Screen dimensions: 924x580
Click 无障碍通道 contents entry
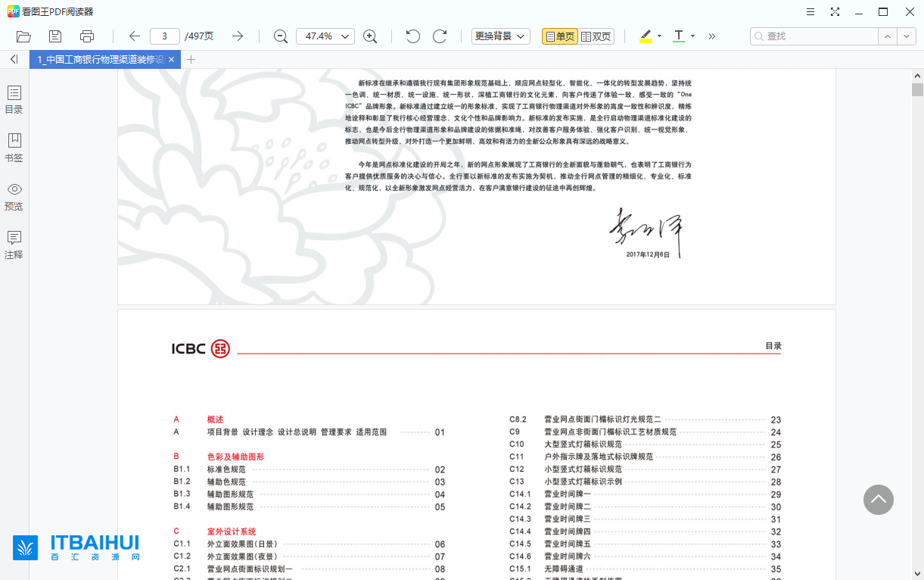[x=564, y=569]
